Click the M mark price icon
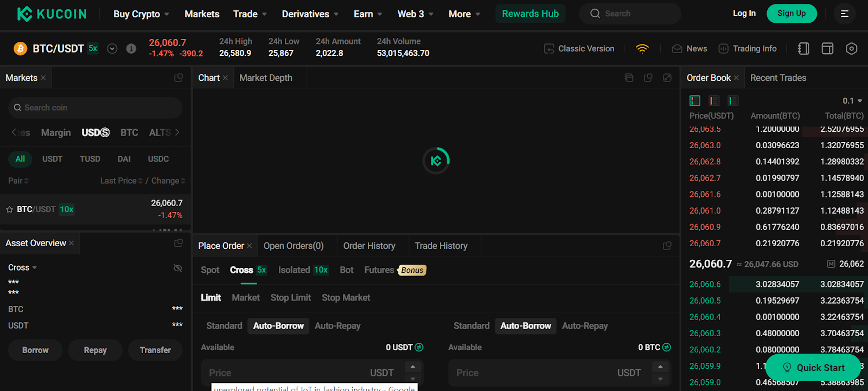The image size is (868, 391). click(x=831, y=264)
